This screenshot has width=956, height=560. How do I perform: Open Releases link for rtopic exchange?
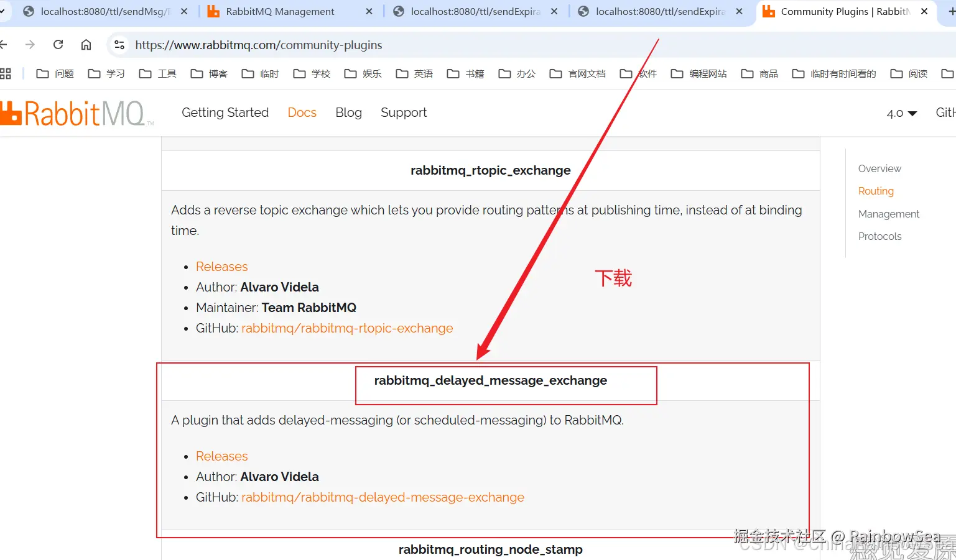tap(221, 267)
